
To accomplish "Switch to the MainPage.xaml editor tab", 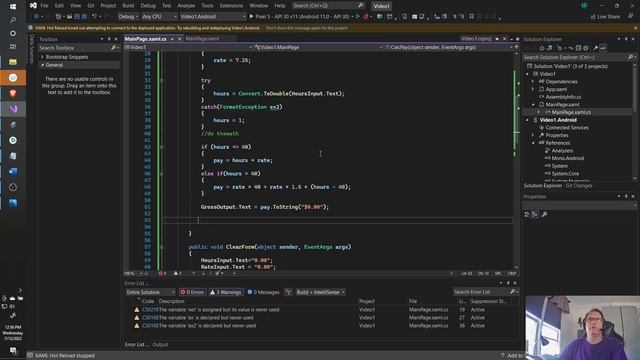I will (x=202, y=39).
